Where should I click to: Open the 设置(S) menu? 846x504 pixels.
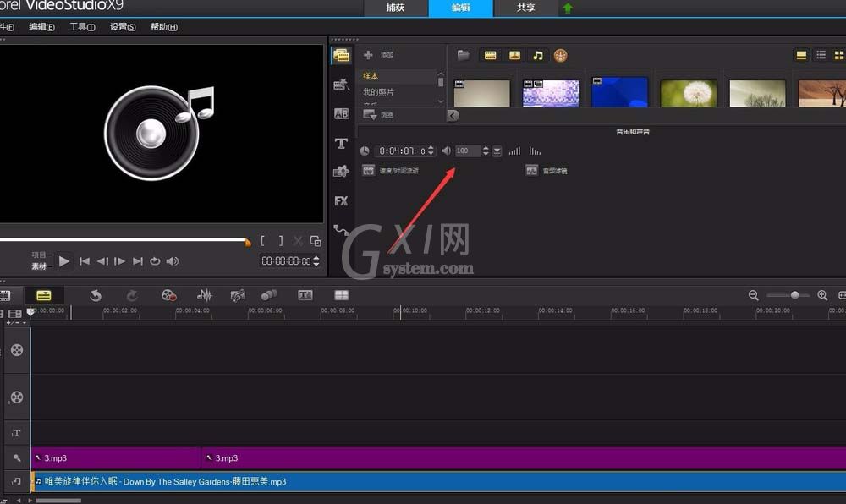(x=123, y=27)
